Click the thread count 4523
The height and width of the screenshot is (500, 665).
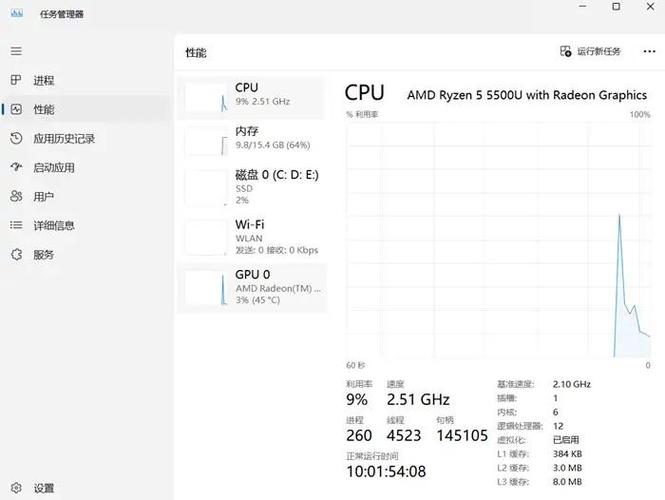pyautogui.click(x=403, y=436)
